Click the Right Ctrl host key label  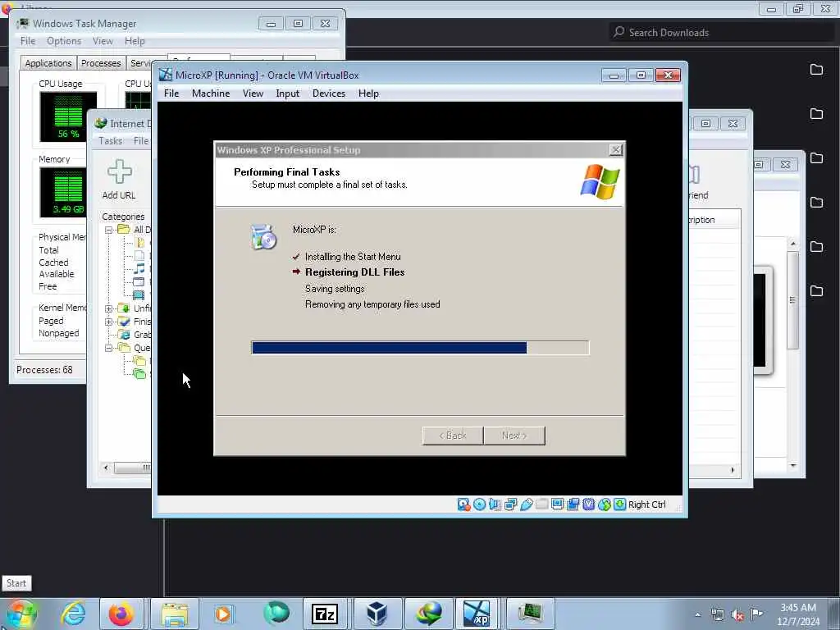(646, 504)
